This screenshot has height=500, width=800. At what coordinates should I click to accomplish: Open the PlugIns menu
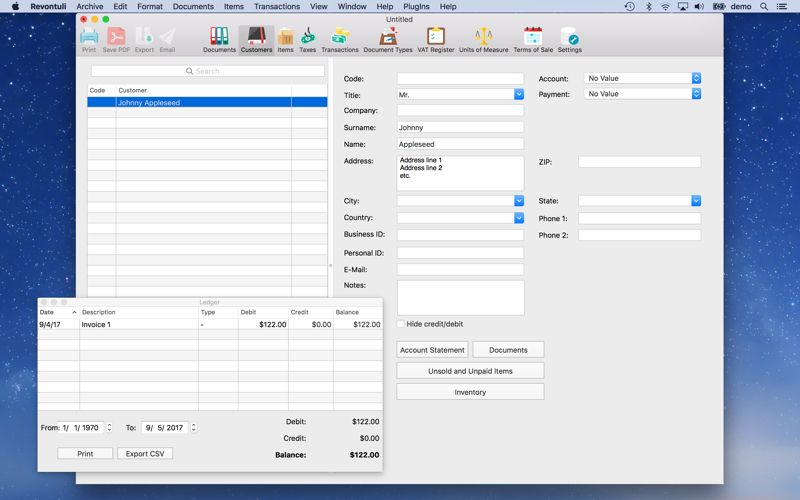point(416,6)
